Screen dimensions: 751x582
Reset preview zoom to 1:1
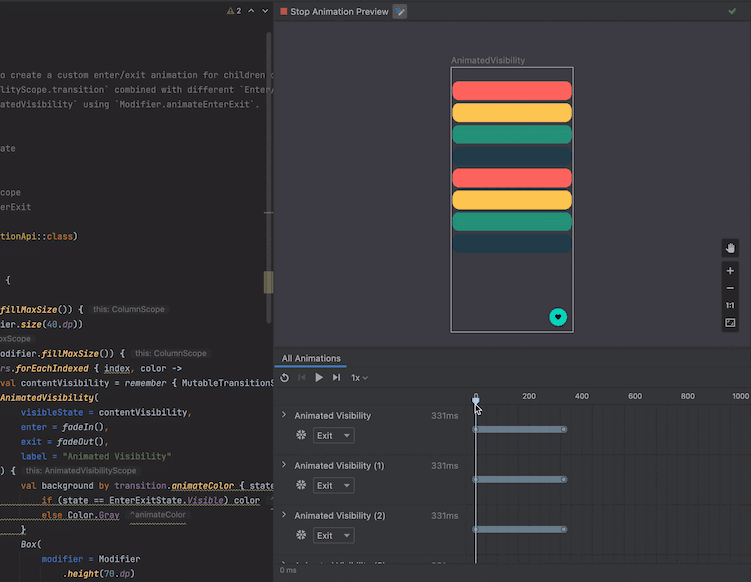[x=730, y=305]
